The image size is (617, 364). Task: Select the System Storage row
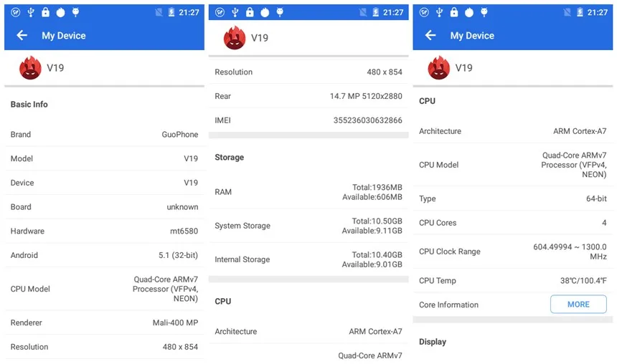pyautogui.click(x=308, y=226)
